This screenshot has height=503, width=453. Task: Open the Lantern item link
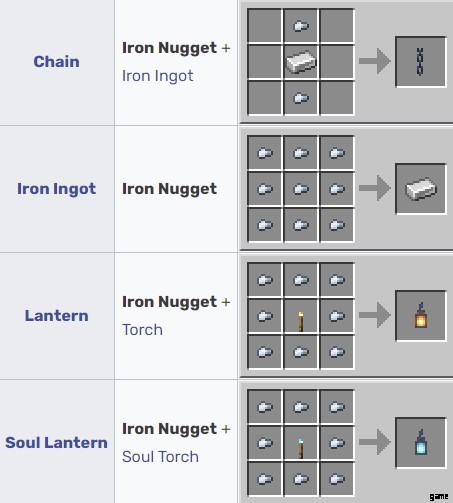point(56,316)
